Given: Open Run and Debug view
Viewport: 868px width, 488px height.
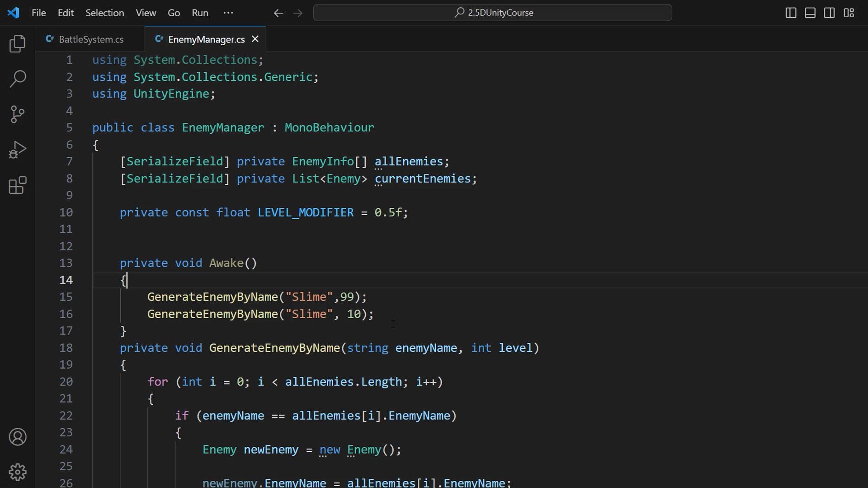Looking at the screenshot, I should [x=18, y=150].
